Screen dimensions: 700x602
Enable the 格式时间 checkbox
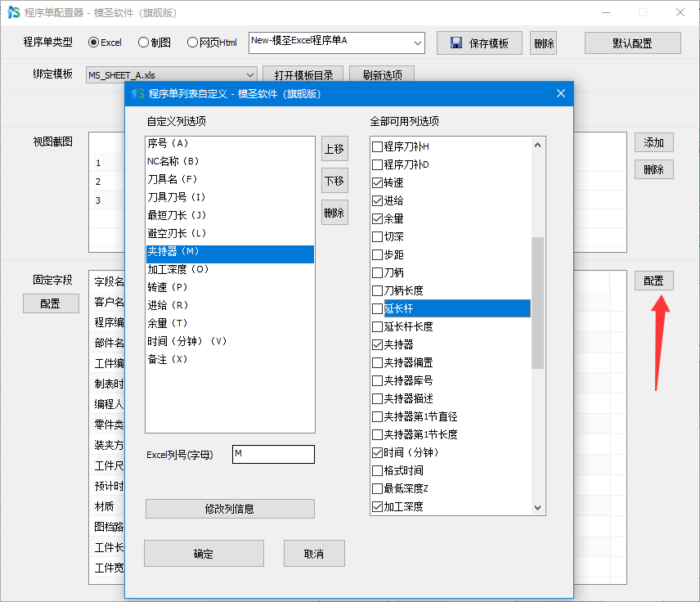[377, 470]
